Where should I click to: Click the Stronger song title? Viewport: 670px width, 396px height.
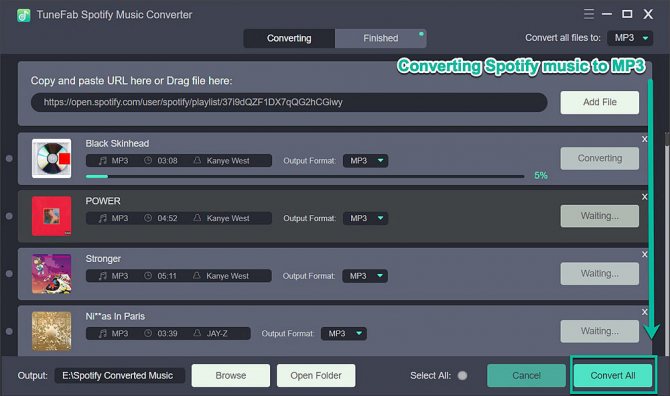103,259
